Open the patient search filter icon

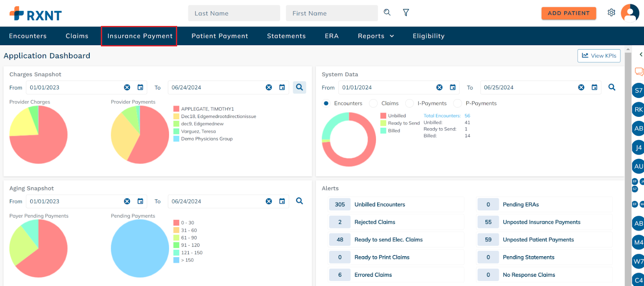[x=406, y=13]
